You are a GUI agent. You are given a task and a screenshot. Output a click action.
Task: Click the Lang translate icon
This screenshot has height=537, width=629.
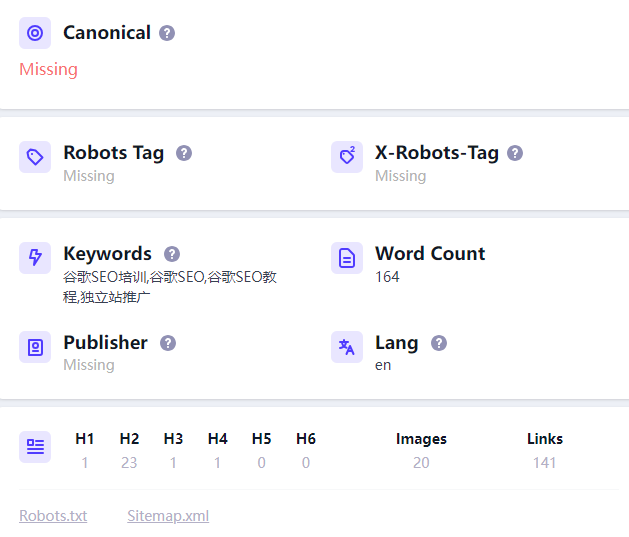point(347,347)
